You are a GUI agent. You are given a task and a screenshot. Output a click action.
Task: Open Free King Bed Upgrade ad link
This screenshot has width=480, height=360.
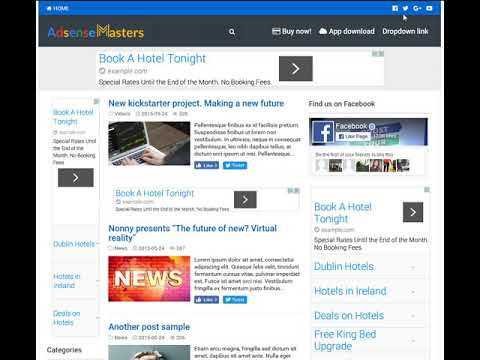pyautogui.click(x=345, y=340)
